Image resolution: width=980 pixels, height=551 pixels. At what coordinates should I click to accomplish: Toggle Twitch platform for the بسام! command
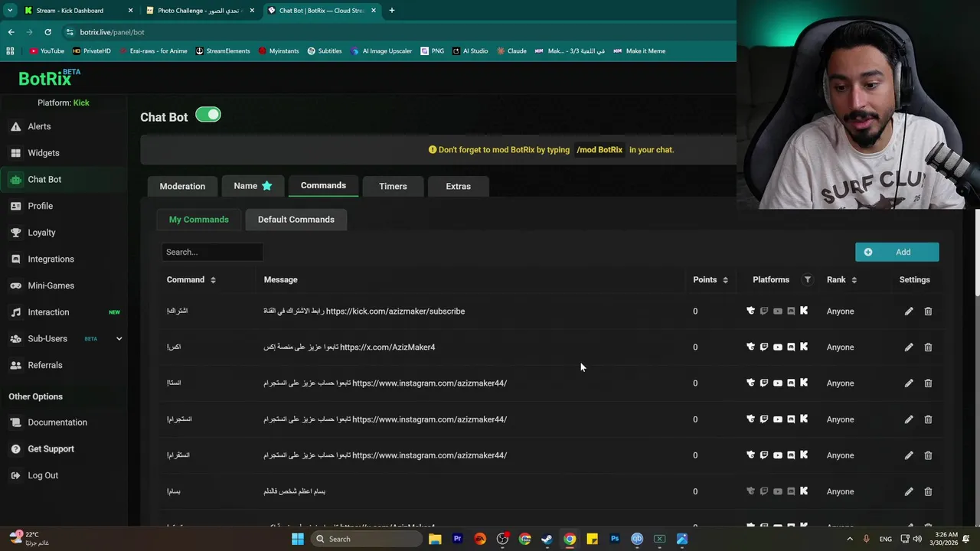click(x=764, y=491)
